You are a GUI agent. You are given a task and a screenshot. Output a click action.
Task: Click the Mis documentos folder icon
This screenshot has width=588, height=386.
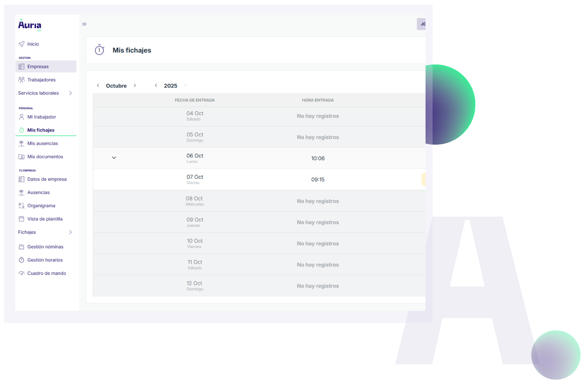[x=21, y=157]
